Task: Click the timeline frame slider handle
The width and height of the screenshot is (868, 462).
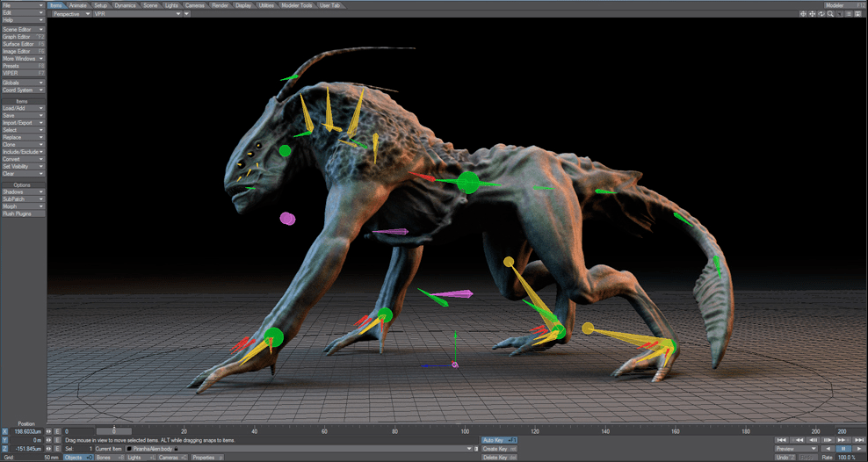Action: pos(113,431)
